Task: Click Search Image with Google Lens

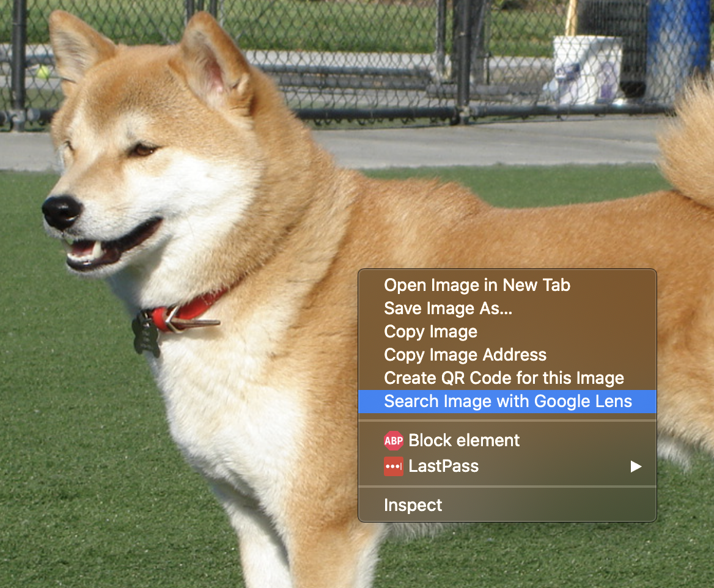Action: (x=507, y=401)
